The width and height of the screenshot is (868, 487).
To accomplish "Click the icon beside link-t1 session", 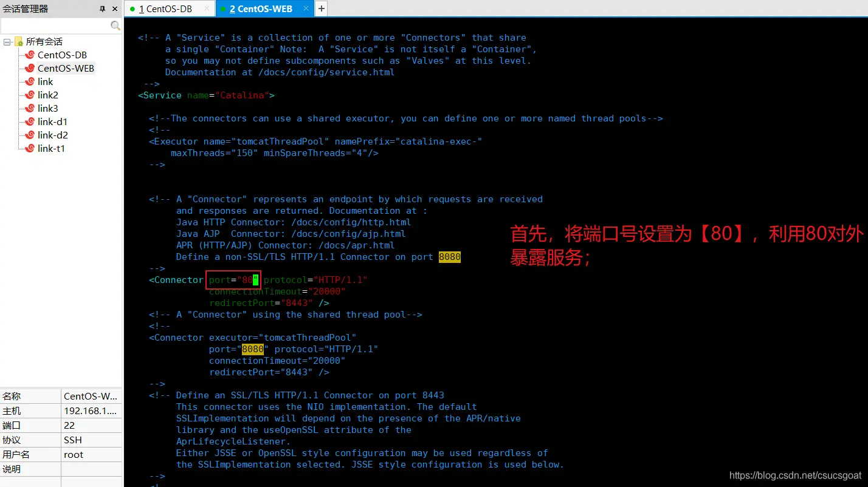I will coord(30,148).
